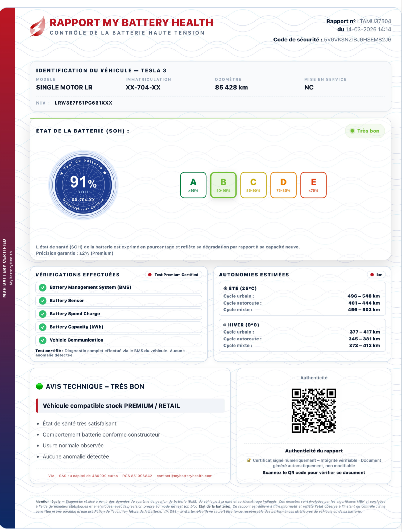The height and width of the screenshot is (532, 402).
Task: Click the bullet État de santé très satisfaisant
Action: point(80,423)
